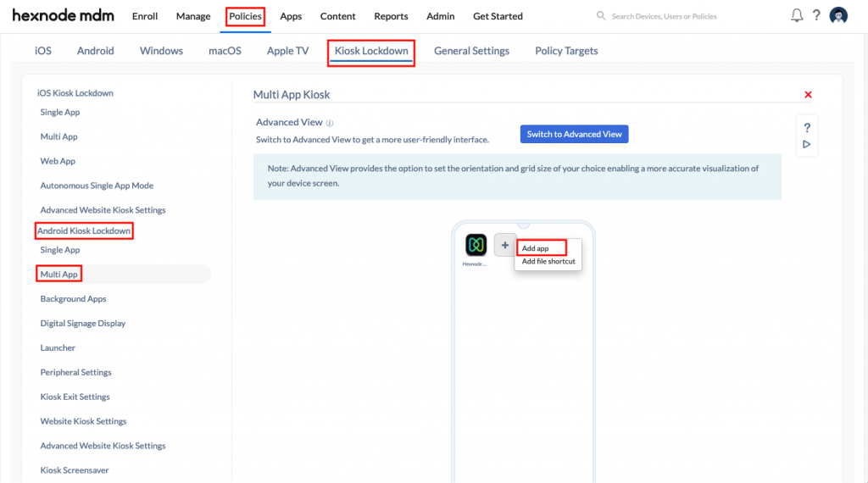Open Kiosk Screensaver settings

(75, 470)
